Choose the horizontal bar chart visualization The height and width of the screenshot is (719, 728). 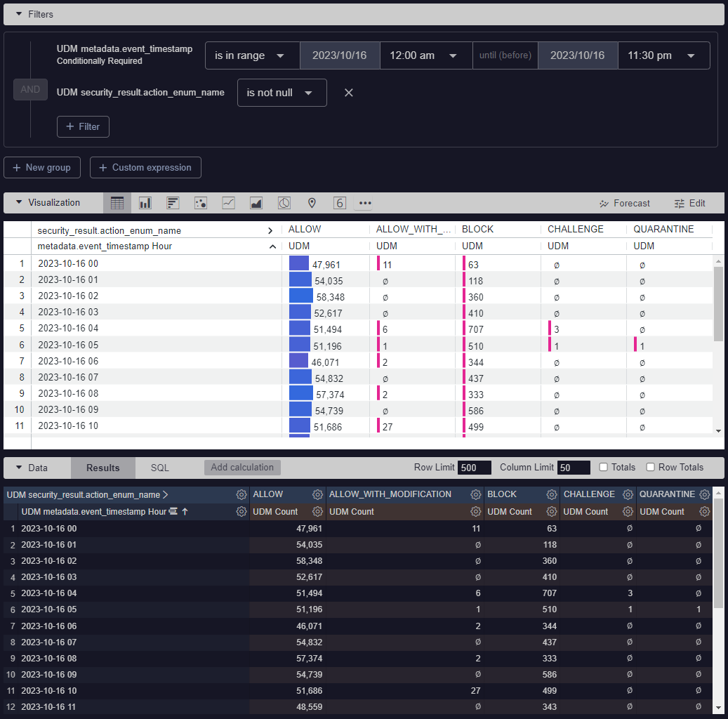(173, 203)
